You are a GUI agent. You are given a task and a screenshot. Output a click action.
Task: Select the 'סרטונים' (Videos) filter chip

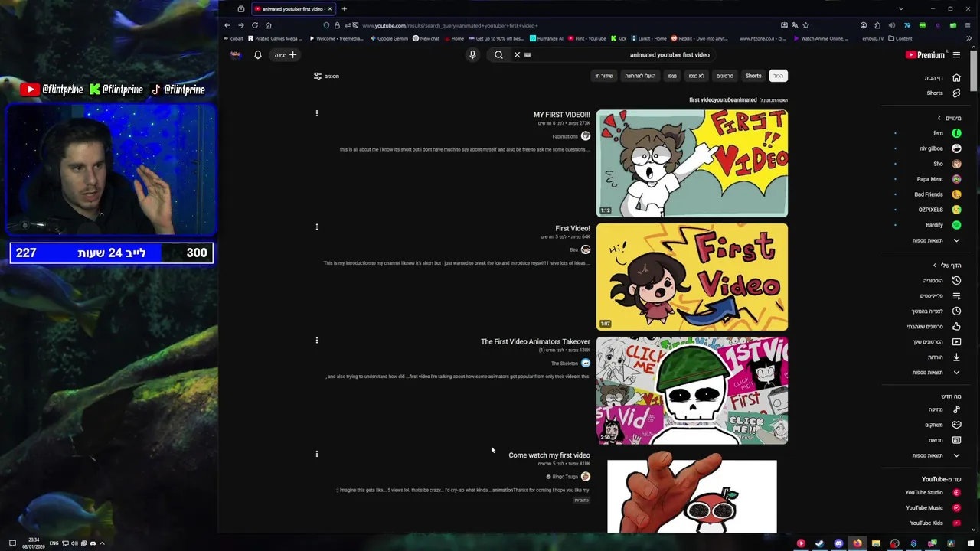(x=724, y=76)
